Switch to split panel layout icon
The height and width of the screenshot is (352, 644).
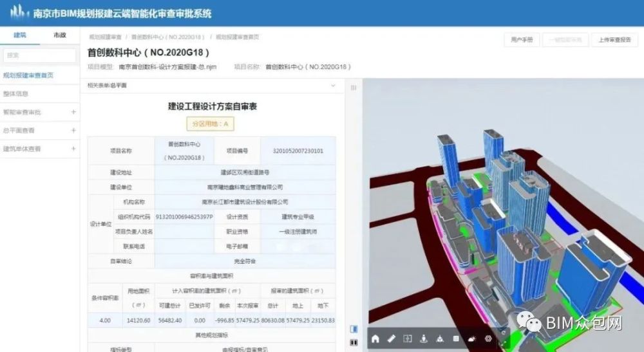tap(354, 329)
